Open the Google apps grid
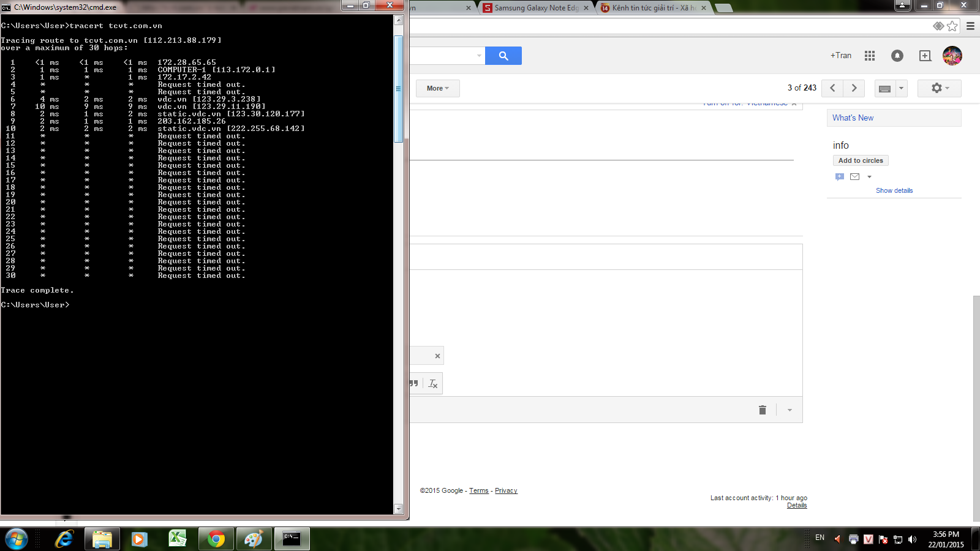Image resolution: width=980 pixels, height=551 pixels. [x=869, y=56]
